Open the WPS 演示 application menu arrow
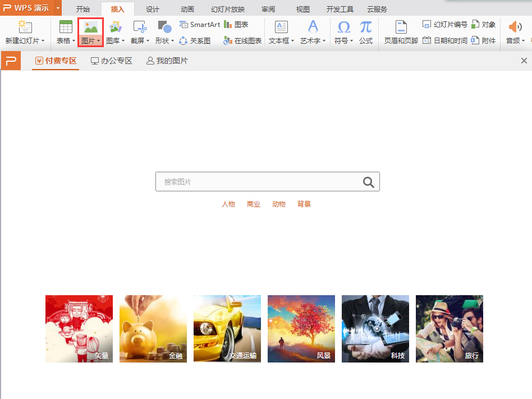 coord(58,8)
